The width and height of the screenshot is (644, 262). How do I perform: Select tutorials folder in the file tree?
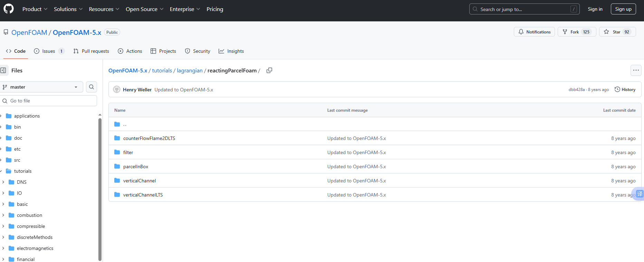click(23, 171)
